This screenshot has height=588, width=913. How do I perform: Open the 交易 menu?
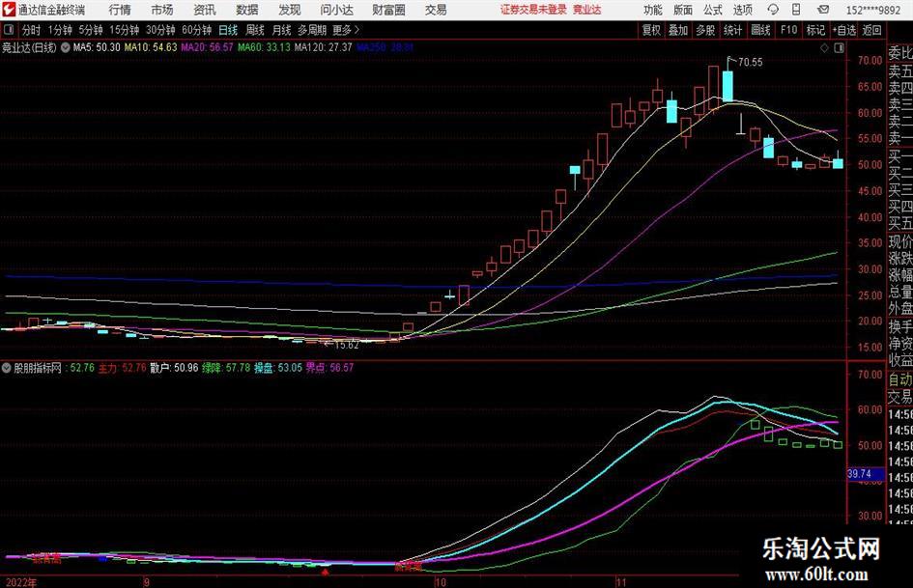pyautogui.click(x=436, y=10)
